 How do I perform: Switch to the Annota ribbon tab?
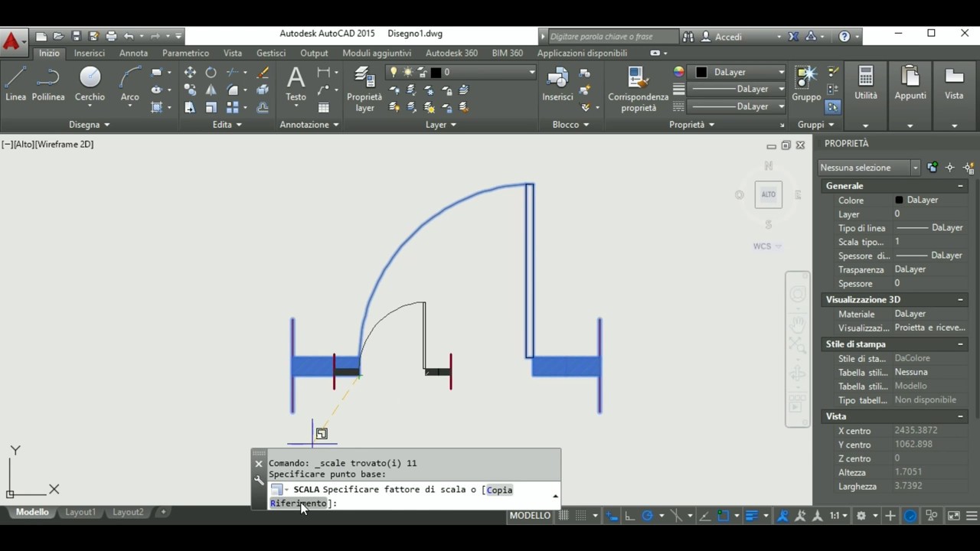coord(133,53)
